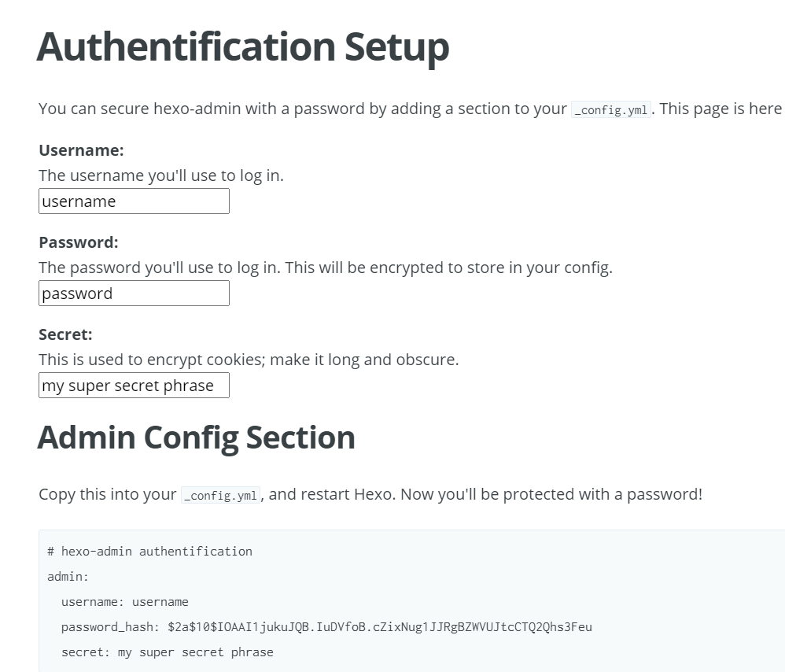Click the '# hexo-admin authentification' comment line

point(149,552)
